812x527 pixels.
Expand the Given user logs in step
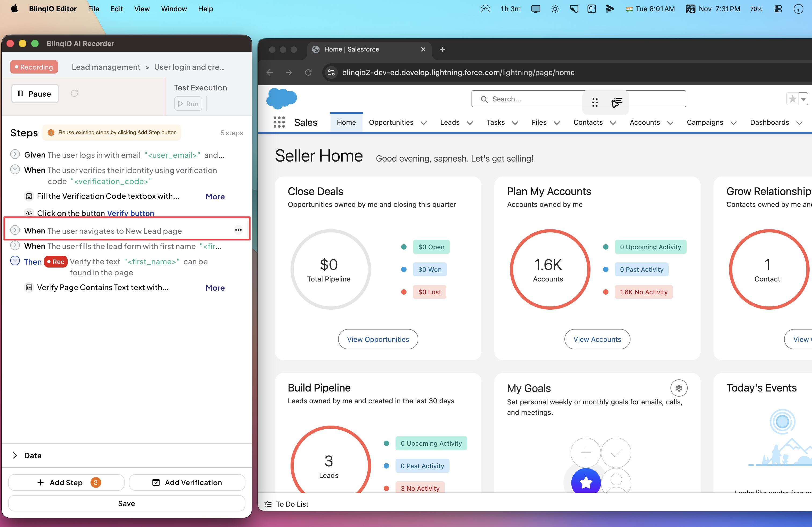15,154
